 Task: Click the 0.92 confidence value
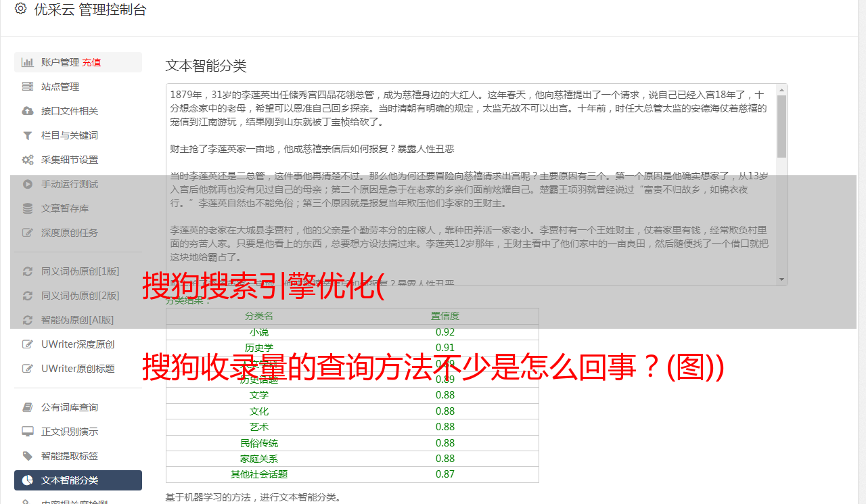(x=445, y=332)
